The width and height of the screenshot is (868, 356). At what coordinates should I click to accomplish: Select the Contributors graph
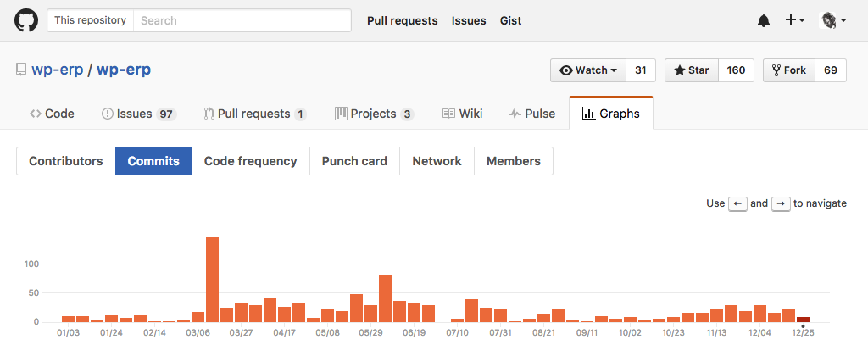point(66,161)
